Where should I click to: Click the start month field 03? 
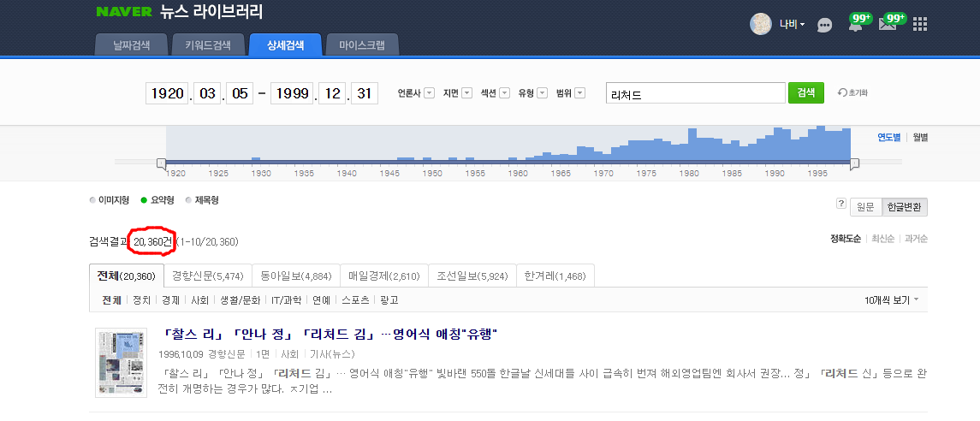206,93
